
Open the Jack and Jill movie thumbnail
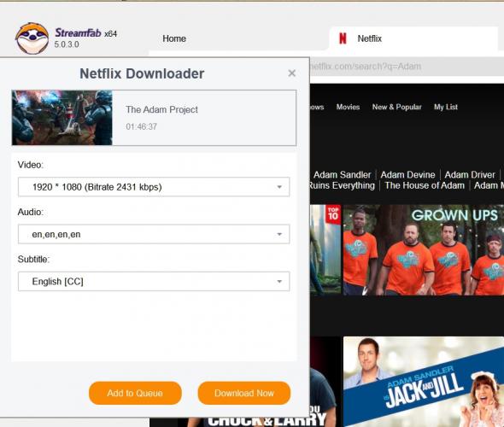coord(424,382)
